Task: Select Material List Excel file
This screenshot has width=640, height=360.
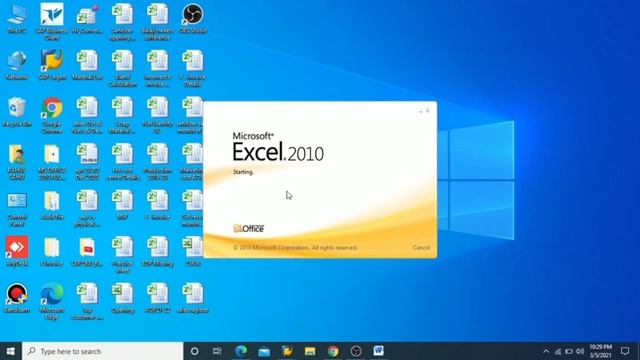Action: (87, 66)
